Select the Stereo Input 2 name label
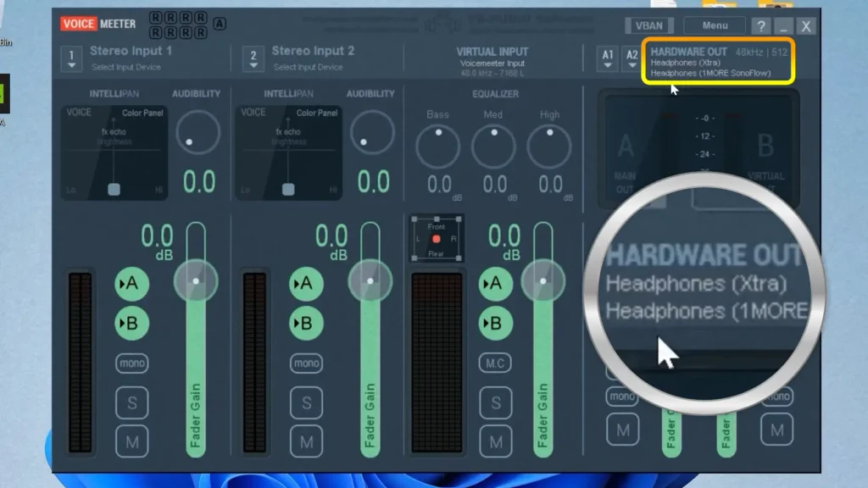Image resolution: width=868 pixels, height=488 pixels. [313, 51]
